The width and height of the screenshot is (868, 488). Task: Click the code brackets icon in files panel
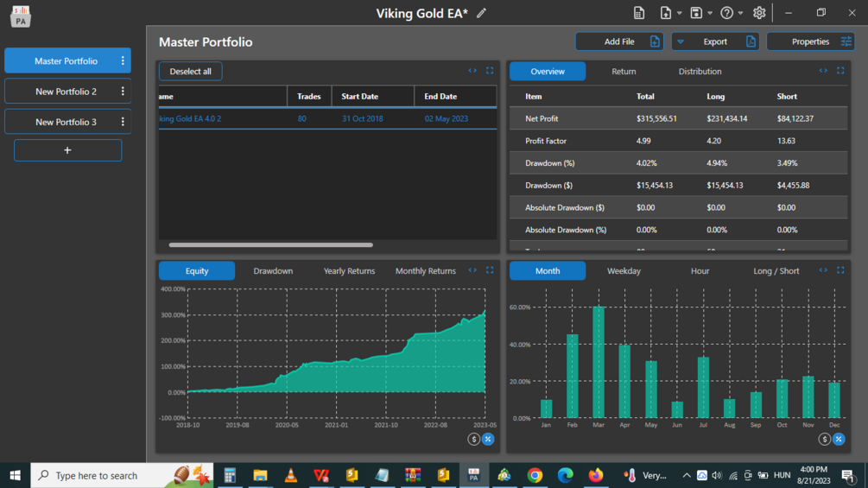[472, 71]
